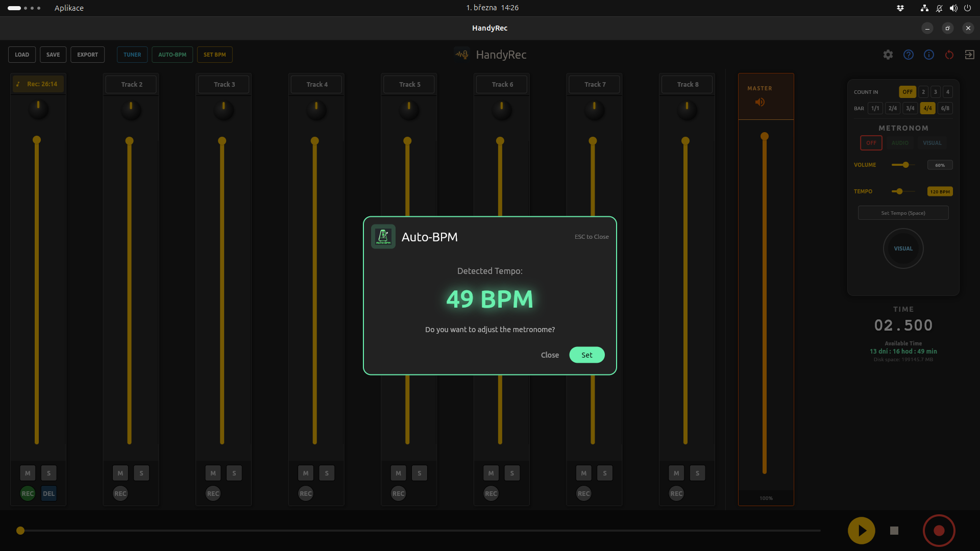Mute the Master channel speaker icon
980x551 pixels.
pos(759,102)
